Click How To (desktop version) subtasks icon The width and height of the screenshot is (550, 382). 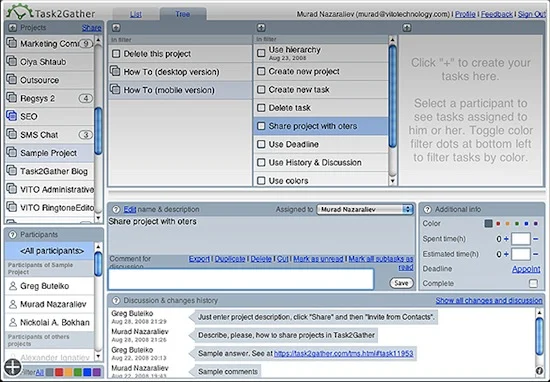115,71
